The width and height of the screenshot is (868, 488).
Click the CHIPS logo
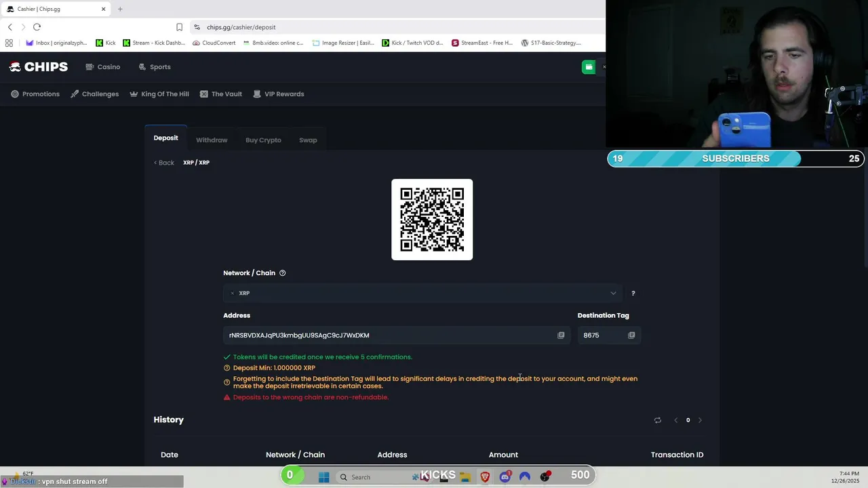(39, 66)
